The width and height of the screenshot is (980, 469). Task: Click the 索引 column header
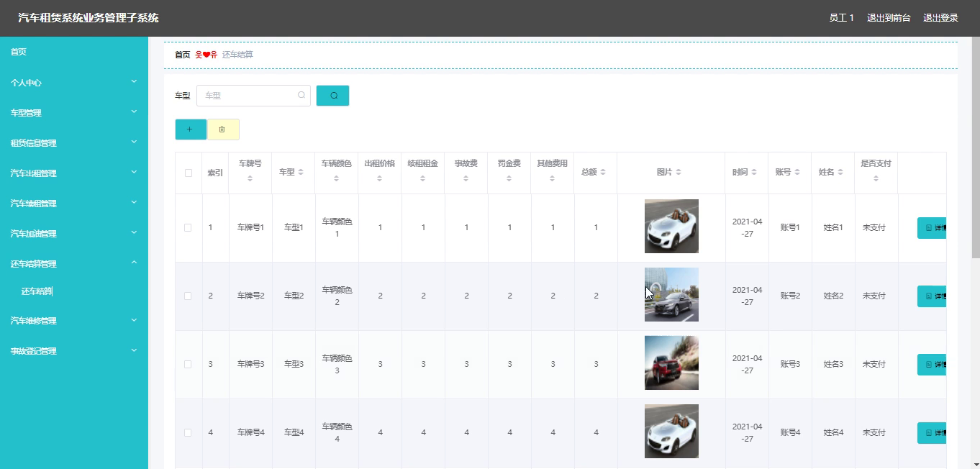click(x=215, y=173)
